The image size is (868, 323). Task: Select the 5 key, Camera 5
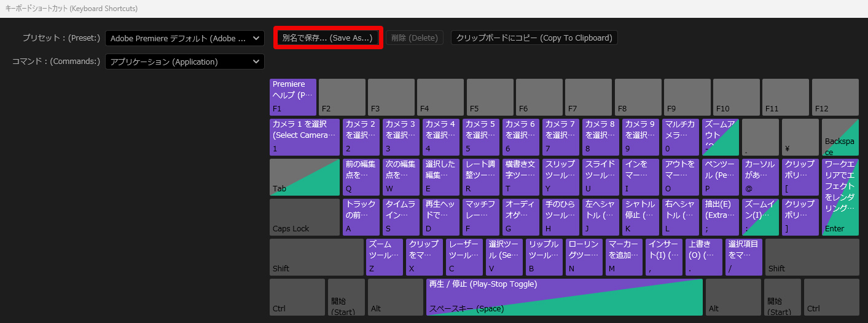click(481, 137)
